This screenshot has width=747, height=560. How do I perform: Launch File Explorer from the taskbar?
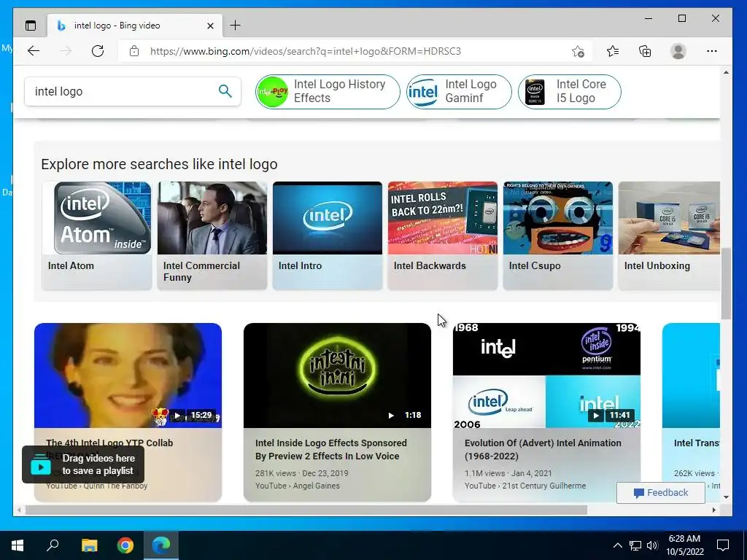pyautogui.click(x=89, y=545)
